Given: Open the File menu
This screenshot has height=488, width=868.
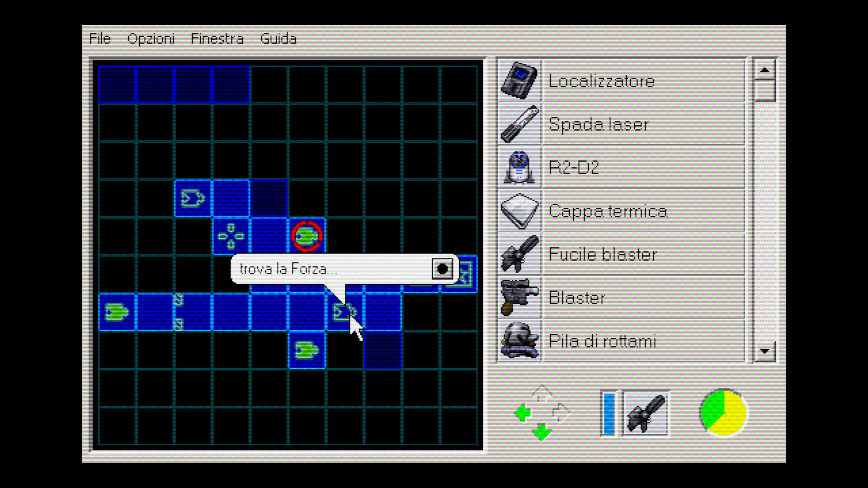Looking at the screenshot, I should (100, 39).
